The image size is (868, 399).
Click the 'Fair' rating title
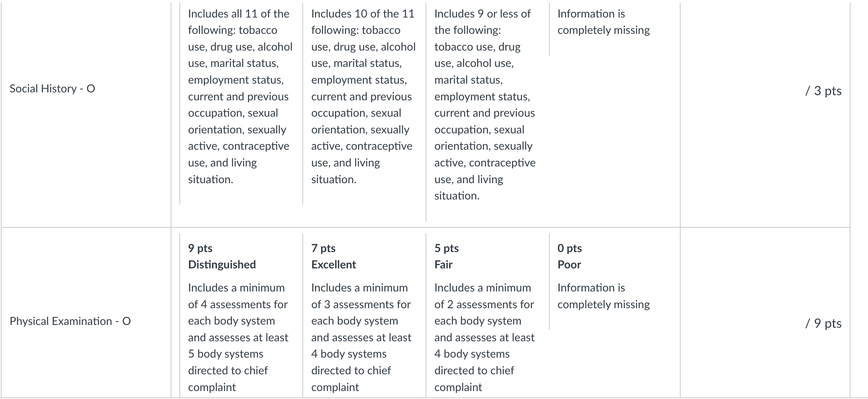[443, 264]
